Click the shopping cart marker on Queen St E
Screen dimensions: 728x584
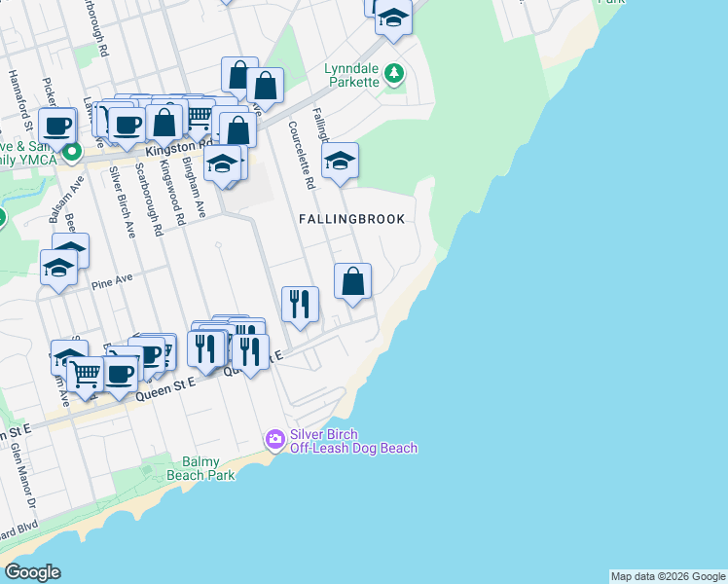86,378
